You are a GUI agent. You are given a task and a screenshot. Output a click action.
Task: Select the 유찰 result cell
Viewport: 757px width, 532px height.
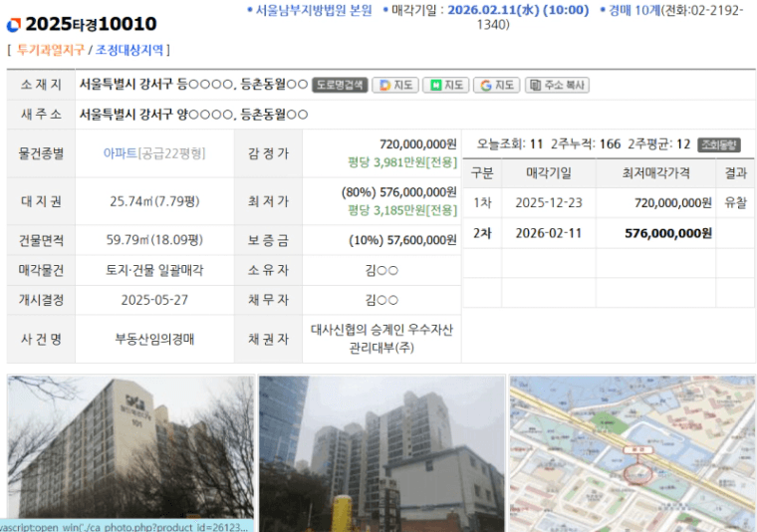pos(735,203)
